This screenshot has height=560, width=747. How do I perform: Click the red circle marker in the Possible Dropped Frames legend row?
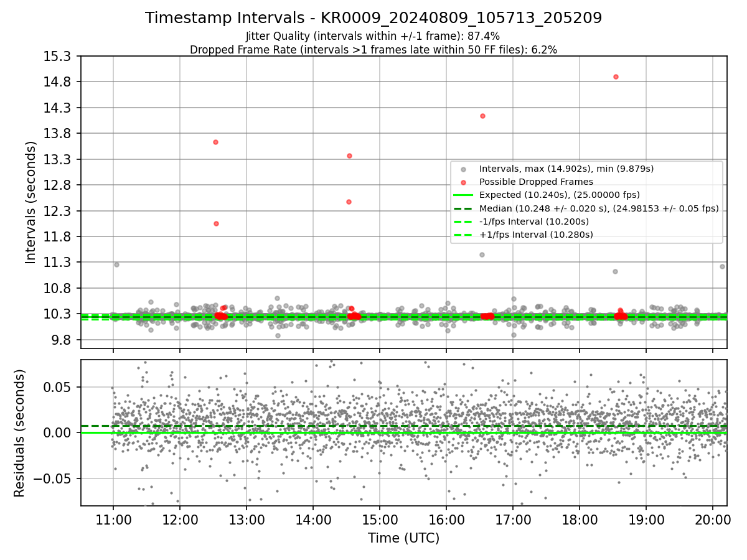coord(463,182)
